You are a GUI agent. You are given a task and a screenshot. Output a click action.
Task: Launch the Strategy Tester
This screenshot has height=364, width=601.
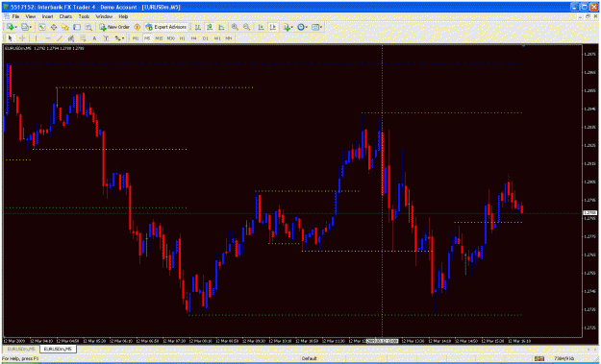pyautogui.click(x=88, y=27)
